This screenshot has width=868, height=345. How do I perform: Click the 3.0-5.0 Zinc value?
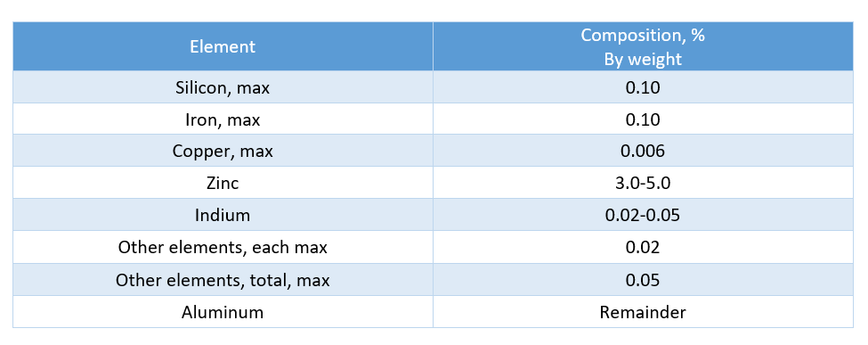[643, 183]
